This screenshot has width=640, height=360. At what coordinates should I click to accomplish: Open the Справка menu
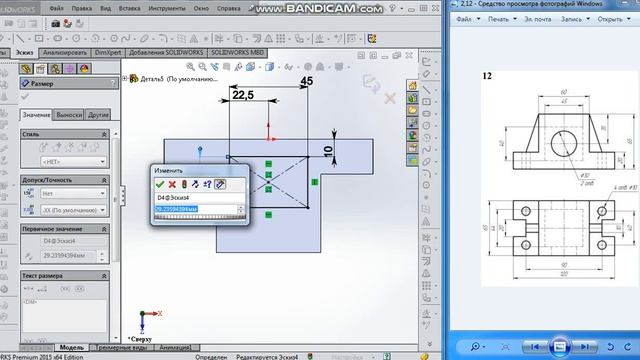coord(228,8)
